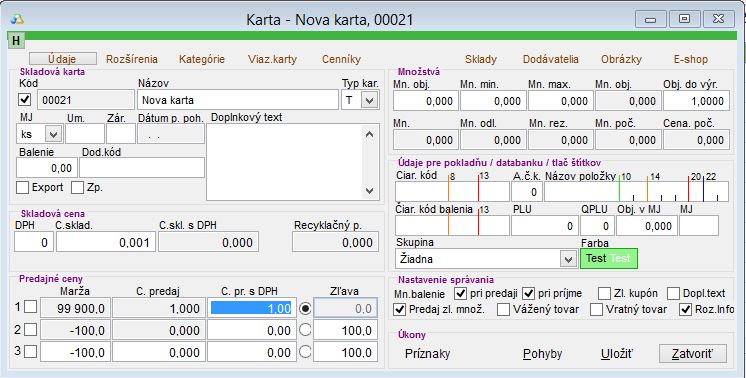Expand the Skupina dropdown Žiadna
This screenshot has width=746, height=378.
[x=568, y=259]
